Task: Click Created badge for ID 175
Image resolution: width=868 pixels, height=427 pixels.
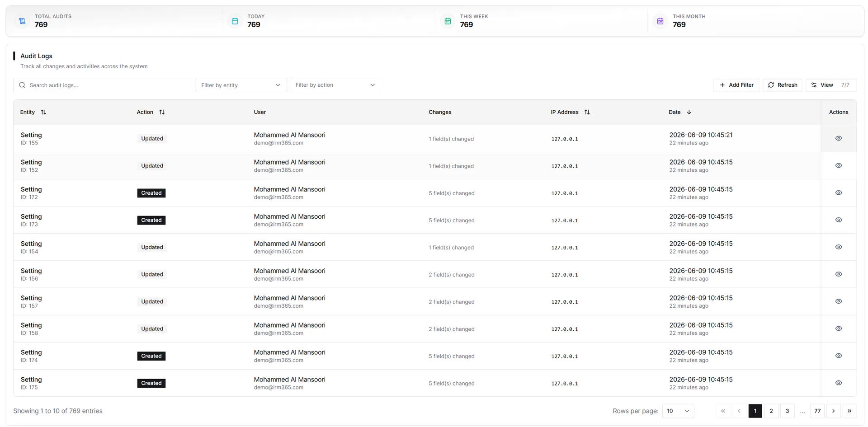Action: click(x=151, y=383)
